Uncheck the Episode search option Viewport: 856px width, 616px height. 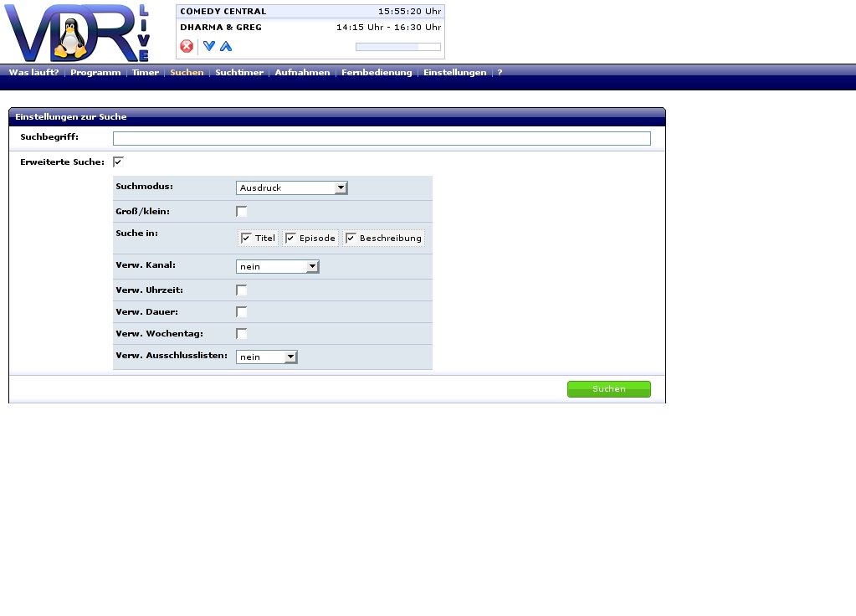coord(291,239)
